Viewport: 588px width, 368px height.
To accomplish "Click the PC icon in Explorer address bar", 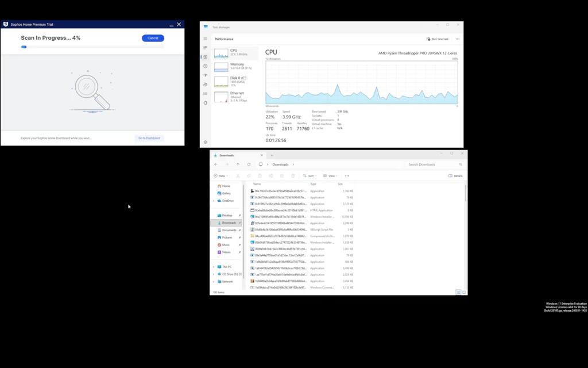I will pyautogui.click(x=261, y=164).
